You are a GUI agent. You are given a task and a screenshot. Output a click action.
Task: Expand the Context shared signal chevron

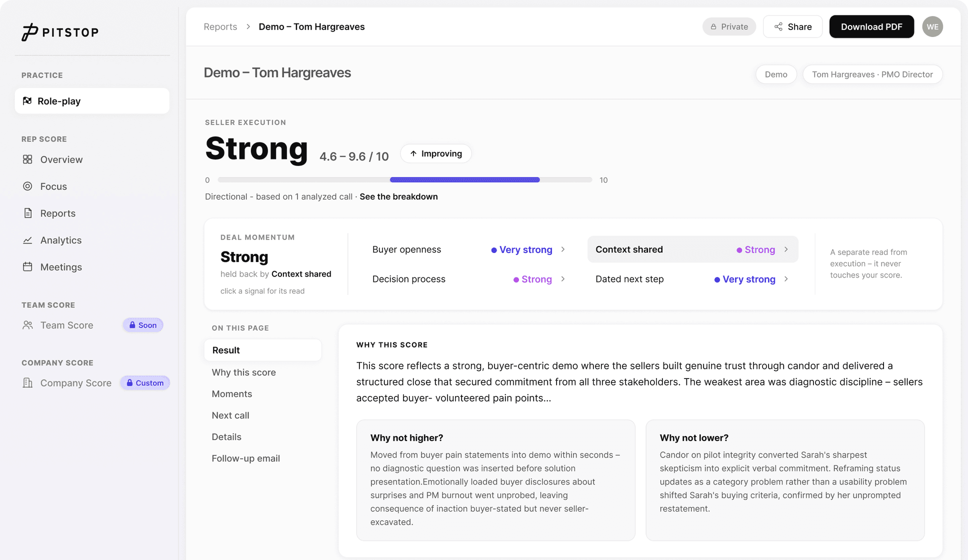coord(786,249)
